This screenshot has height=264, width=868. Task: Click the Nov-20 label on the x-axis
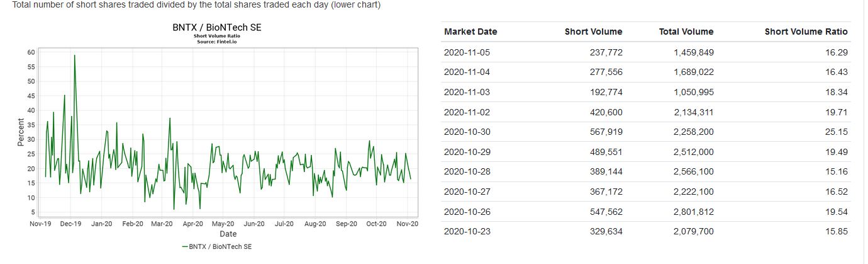(408, 224)
